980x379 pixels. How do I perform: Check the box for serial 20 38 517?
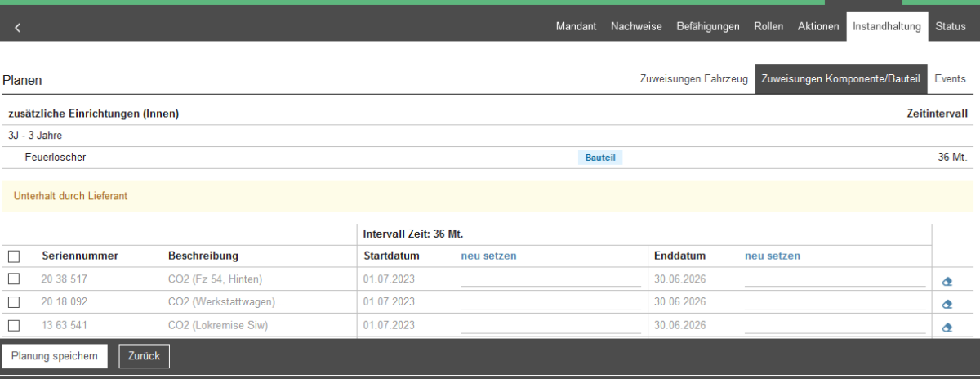pos(14,279)
